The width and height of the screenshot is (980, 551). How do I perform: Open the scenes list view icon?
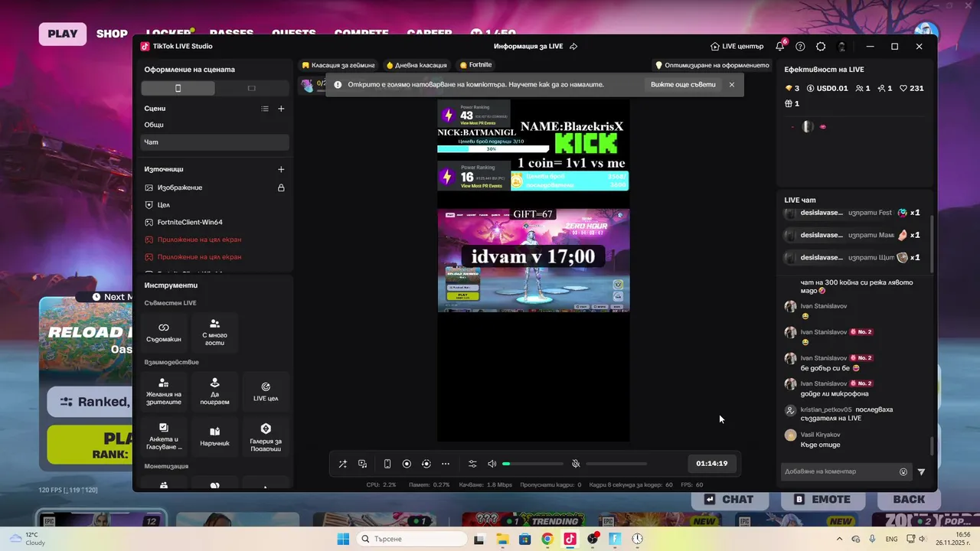(x=265, y=109)
